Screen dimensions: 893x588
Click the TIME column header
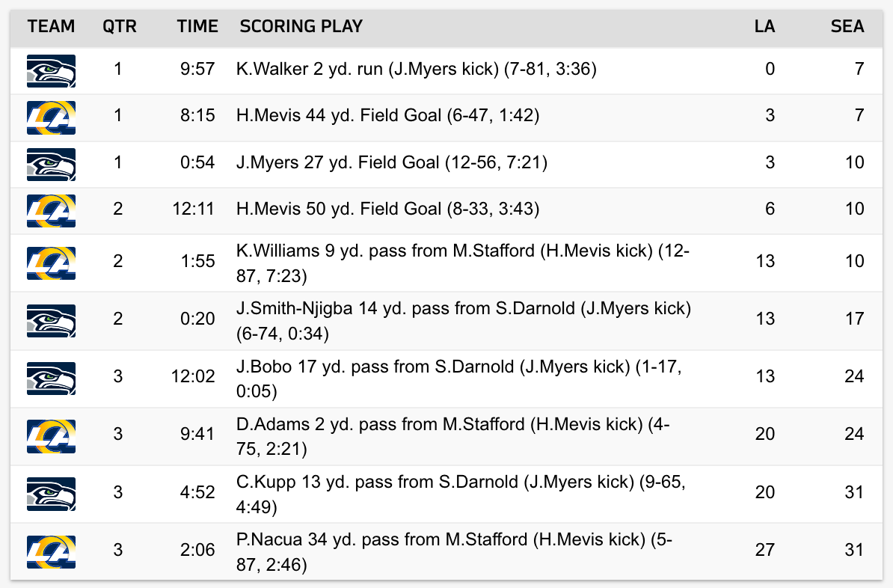click(x=197, y=26)
